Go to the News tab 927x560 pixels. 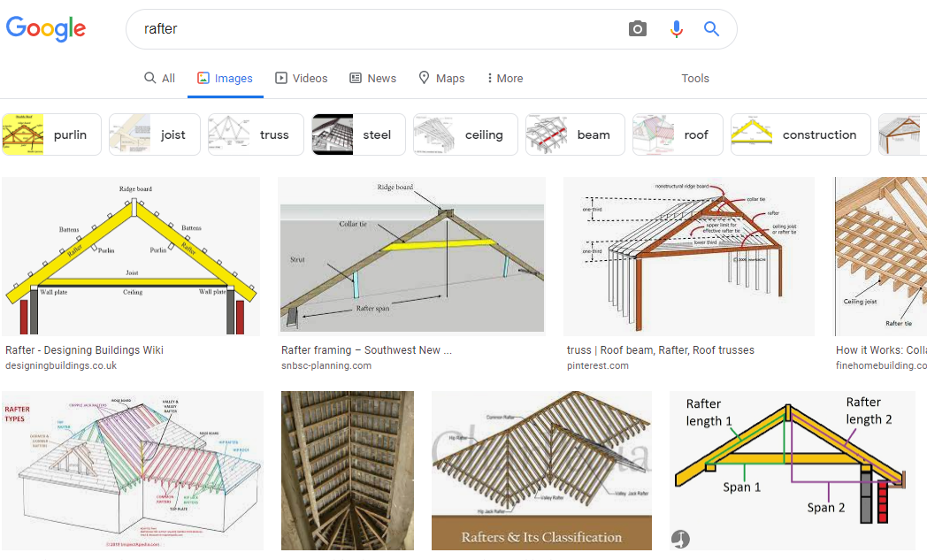(373, 78)
